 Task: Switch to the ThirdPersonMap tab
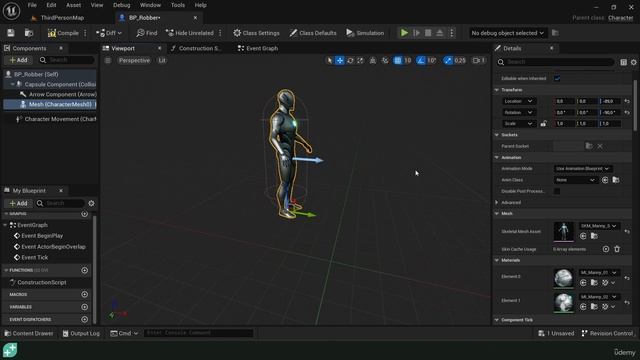click(58, 18)
